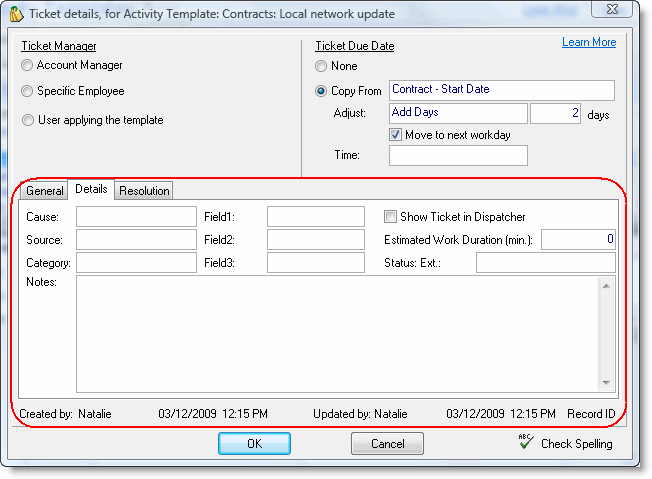652x479 pixels.
Task: Click the Cause field
Action: click(x=136, y=216)
